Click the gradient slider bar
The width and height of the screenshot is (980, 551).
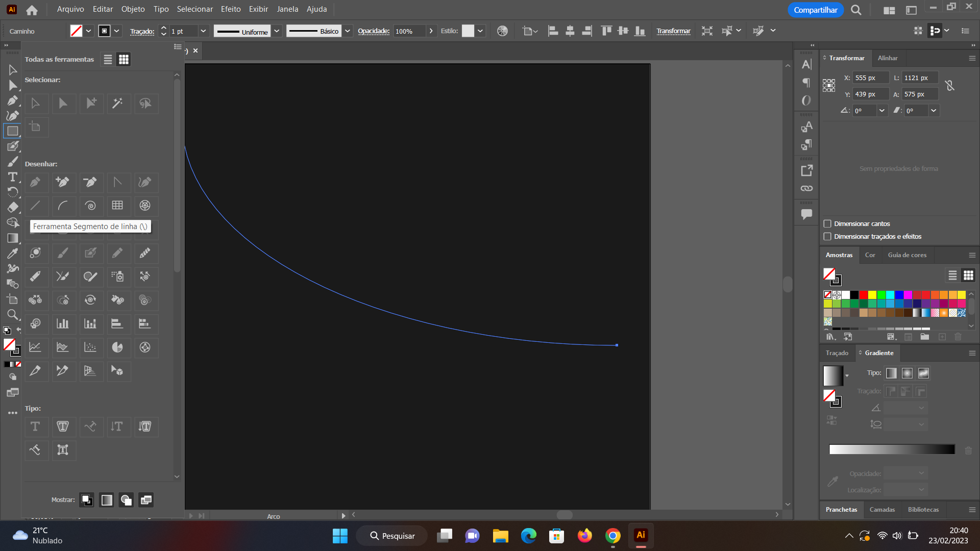click(892, 449)
